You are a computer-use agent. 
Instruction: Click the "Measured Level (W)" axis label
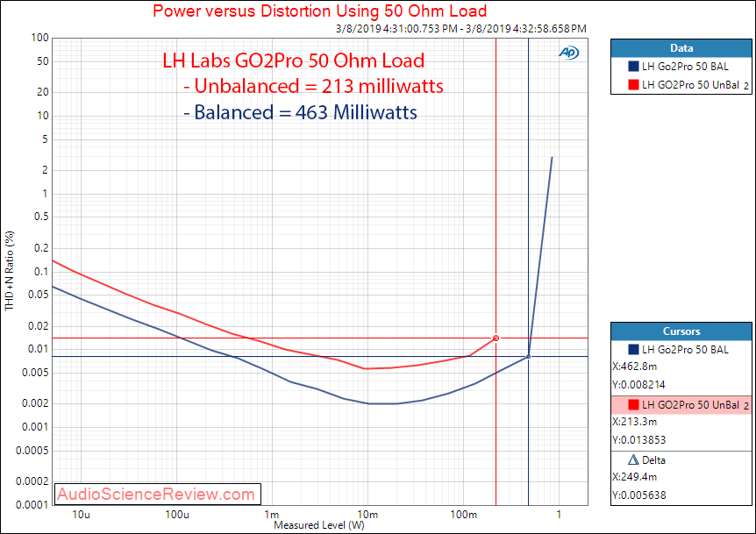click(319, 525)
